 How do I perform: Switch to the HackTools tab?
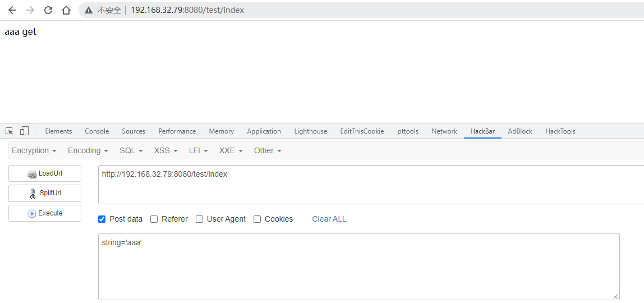coord(560,131)
